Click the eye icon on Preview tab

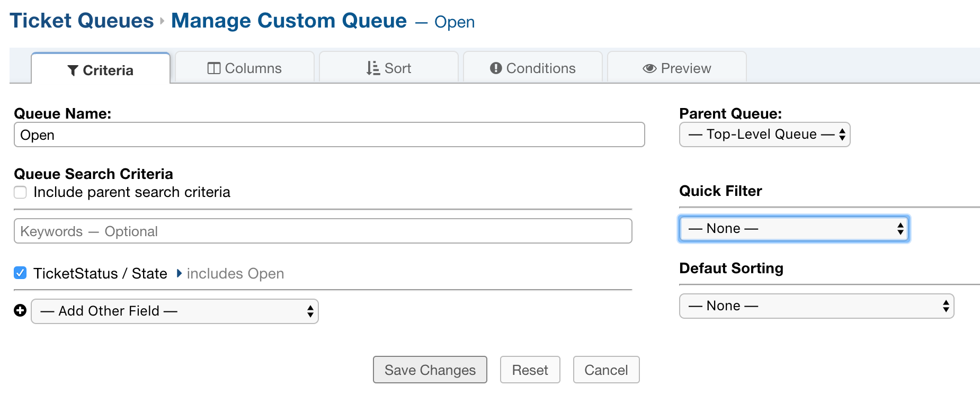coord(649,68)
